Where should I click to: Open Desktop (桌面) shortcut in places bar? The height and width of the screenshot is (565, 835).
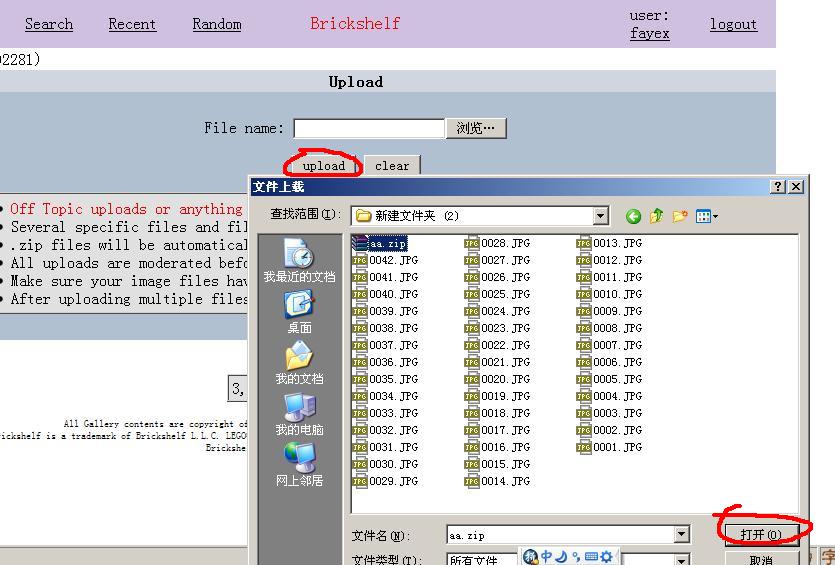(299, 312)
